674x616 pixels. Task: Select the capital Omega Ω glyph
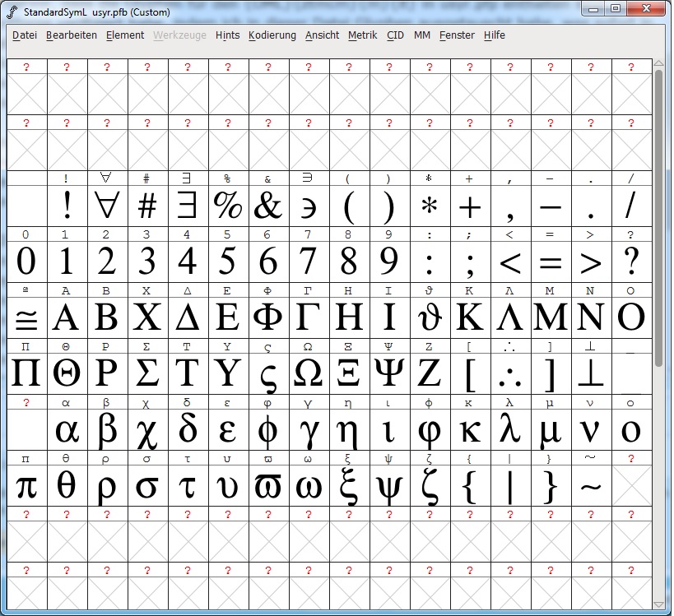(308, 373)
